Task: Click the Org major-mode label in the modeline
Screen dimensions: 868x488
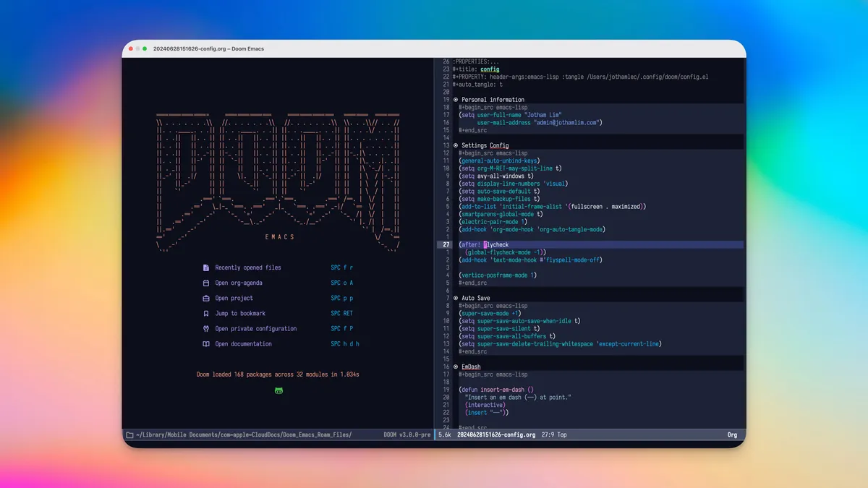Action: pyautogui.click(x=731, y=435)
